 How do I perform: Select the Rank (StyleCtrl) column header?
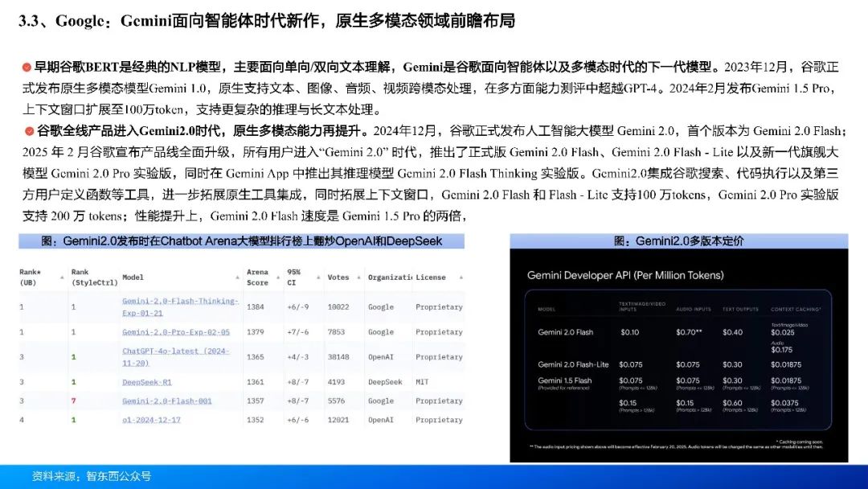coord(94,277)
